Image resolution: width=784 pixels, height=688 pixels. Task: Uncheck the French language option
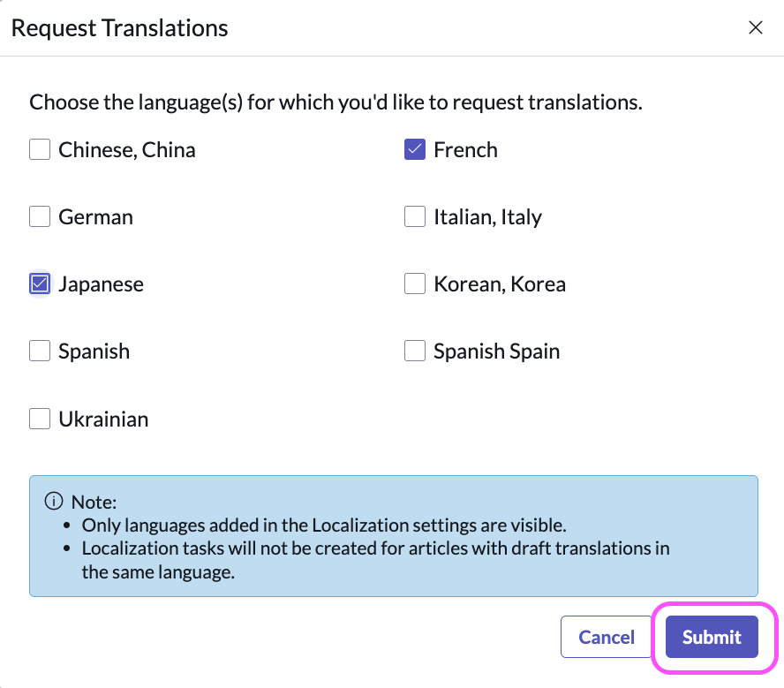(414, 149)
